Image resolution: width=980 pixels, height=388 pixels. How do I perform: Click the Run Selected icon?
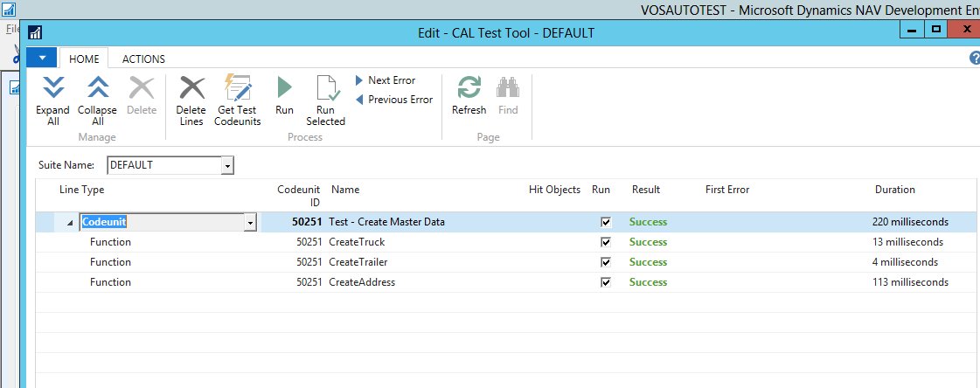coord(326,88)
